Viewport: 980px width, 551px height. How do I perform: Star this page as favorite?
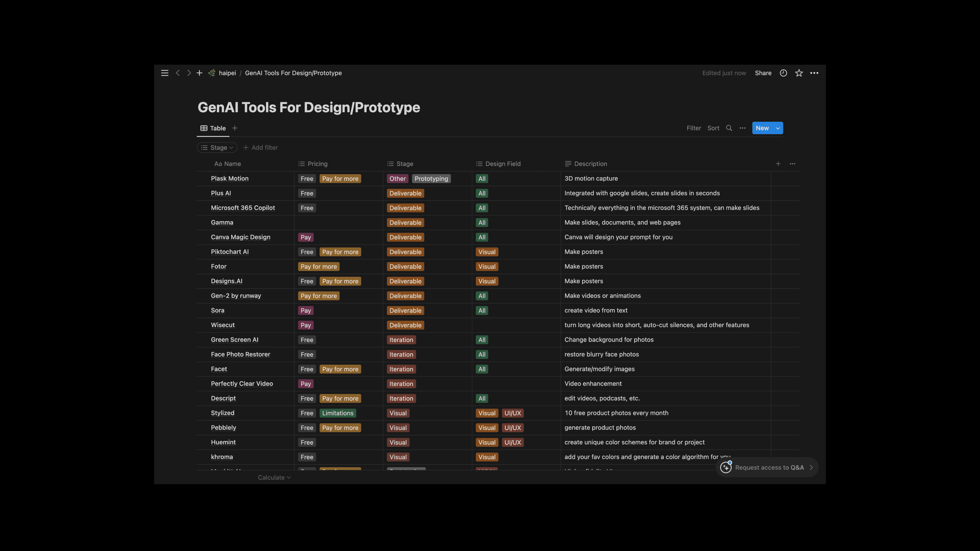[x=799, y=73]
